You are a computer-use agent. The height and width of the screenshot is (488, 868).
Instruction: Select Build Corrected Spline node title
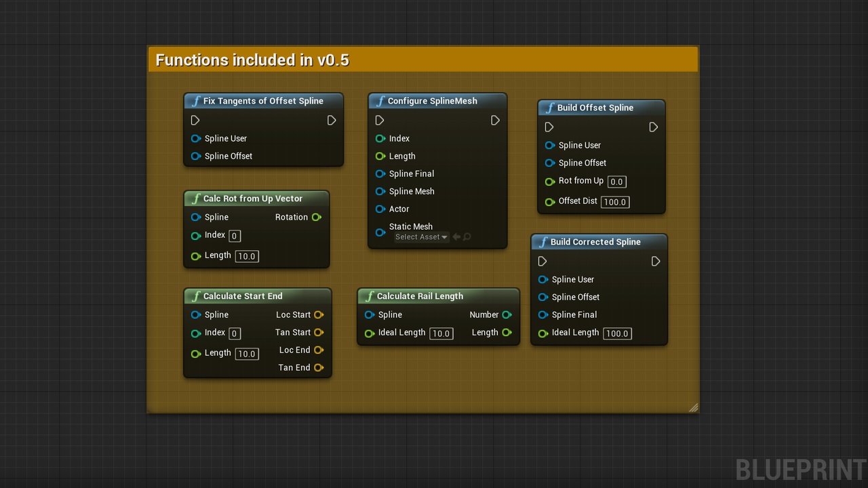pos(595,242)
